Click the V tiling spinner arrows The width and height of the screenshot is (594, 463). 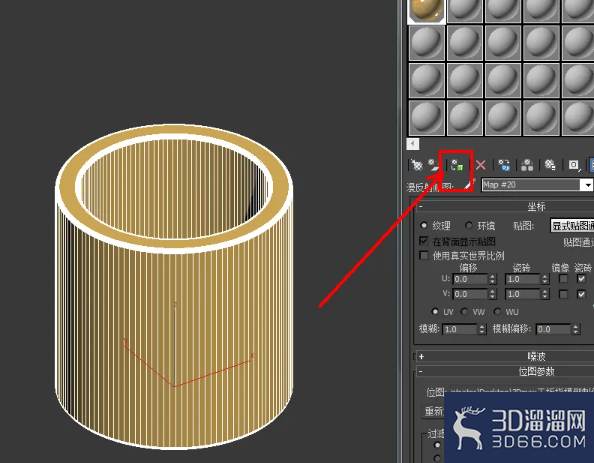point(545,294)
